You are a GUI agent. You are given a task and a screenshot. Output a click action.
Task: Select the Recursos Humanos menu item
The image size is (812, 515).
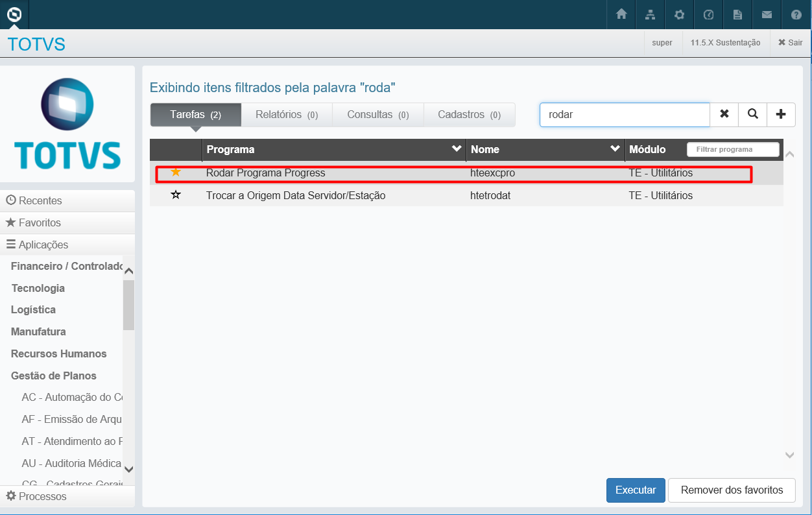pyautogui.click(x=59, y=353)
